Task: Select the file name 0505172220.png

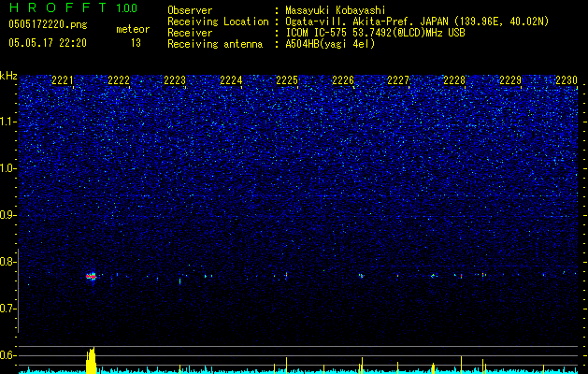Action: [x=48, y=24]
